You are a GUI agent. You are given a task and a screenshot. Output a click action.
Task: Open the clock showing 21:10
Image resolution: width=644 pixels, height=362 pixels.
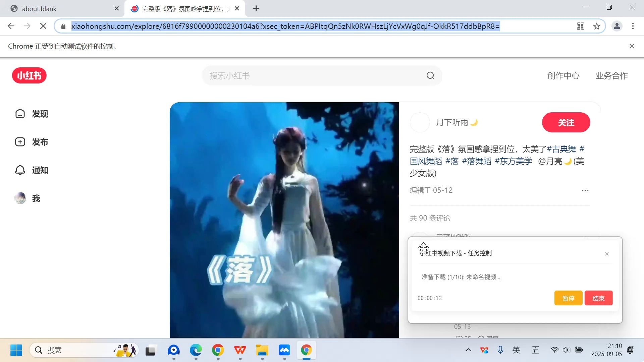pos(606,350)
